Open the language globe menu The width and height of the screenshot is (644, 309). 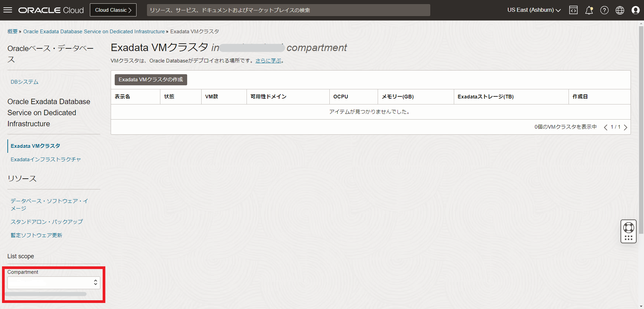(x=620, y=10)
